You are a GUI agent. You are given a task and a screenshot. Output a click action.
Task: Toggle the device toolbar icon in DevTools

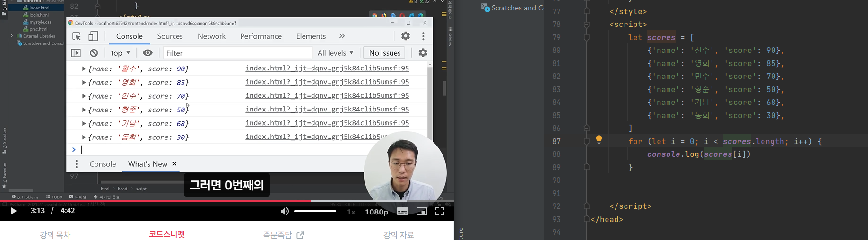click(x=93, y=36)
